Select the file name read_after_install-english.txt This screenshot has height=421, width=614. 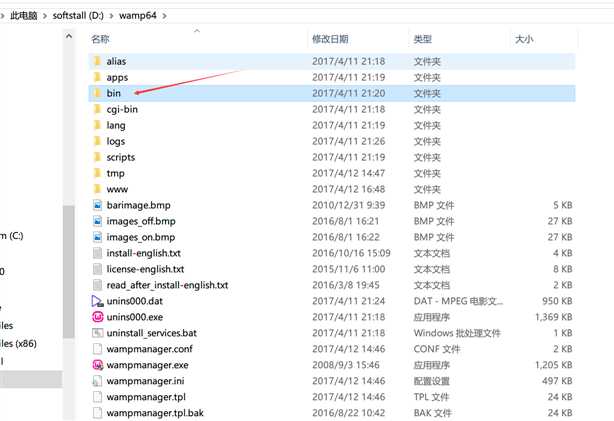[167, 285]
